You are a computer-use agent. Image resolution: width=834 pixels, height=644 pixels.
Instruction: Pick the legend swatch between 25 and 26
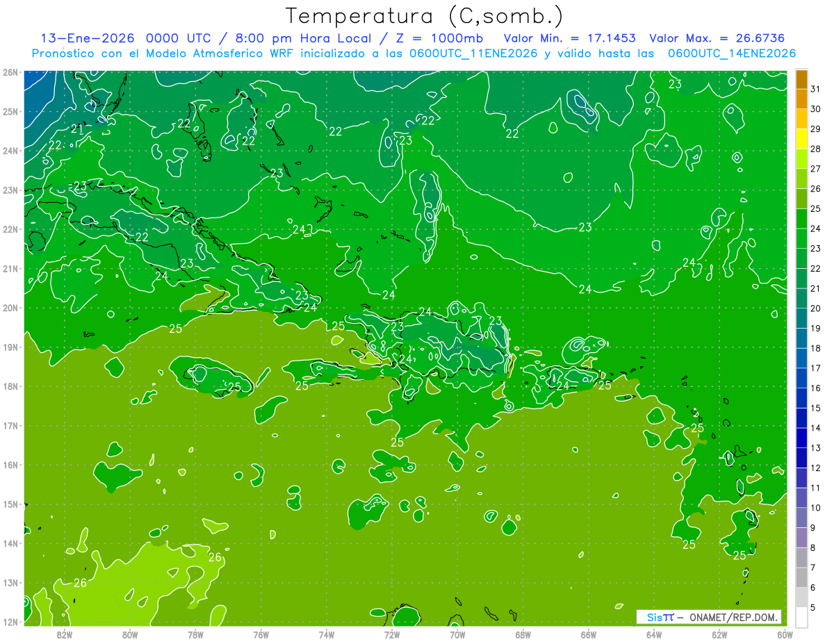click(801, 199)
